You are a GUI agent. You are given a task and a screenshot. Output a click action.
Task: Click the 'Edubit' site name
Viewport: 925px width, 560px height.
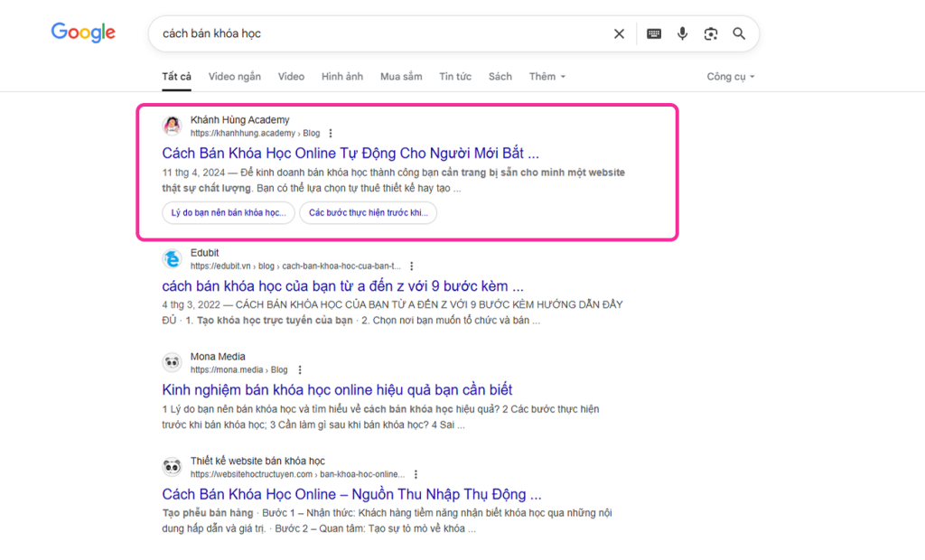tap(205, 253)
